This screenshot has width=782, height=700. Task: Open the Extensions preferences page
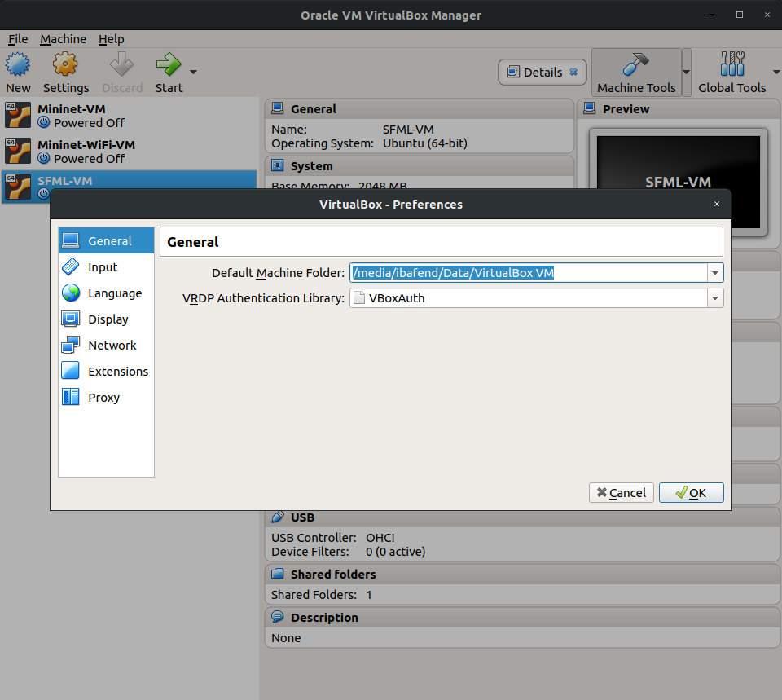[117, 372]
